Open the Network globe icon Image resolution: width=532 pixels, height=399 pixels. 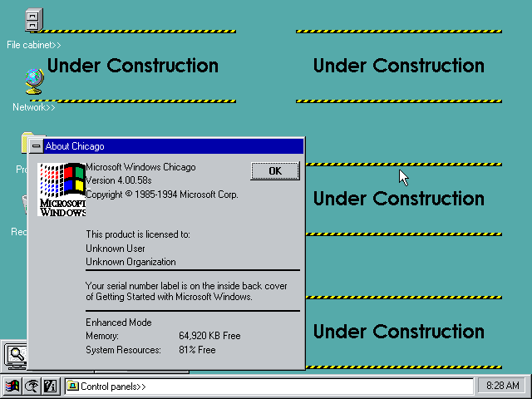point(34,81)
